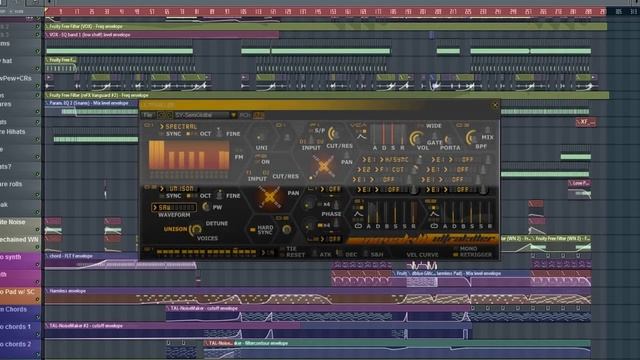Image resolution: width=640 pixels, height=360 pixels.
Task: Toggle the MONO checkbox
Action: click(x=464, y=249)
